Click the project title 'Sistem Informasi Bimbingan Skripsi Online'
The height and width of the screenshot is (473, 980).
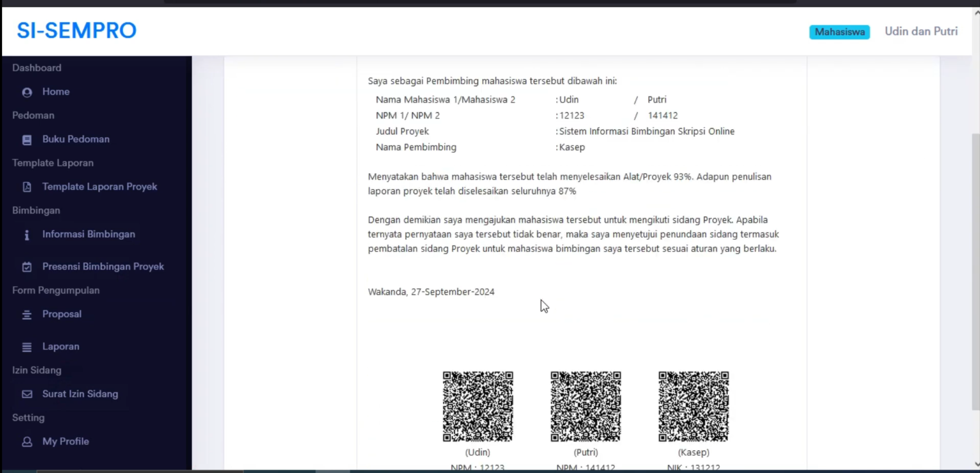pos(647,131)
